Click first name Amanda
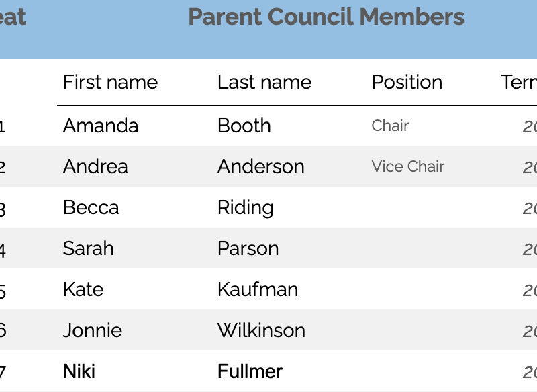Image resolution: width=537 pixels, height=392 pixels. [101, 126]
